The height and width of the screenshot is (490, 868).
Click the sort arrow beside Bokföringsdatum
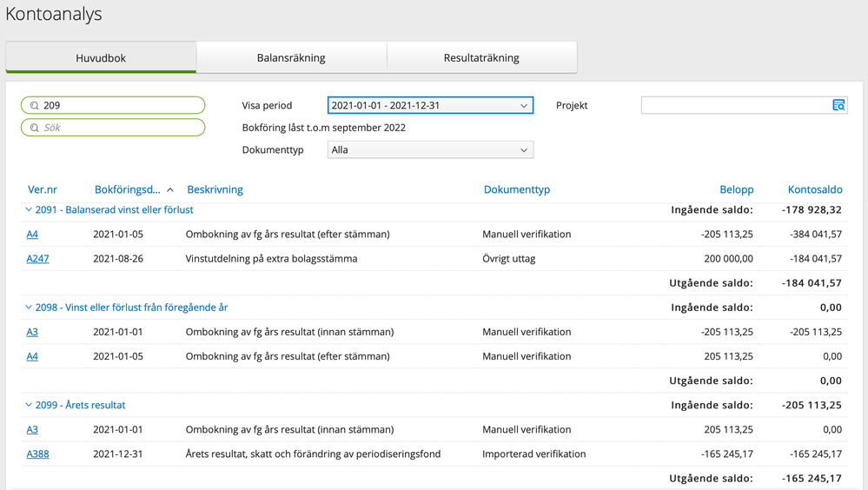[x=170, y=190]
